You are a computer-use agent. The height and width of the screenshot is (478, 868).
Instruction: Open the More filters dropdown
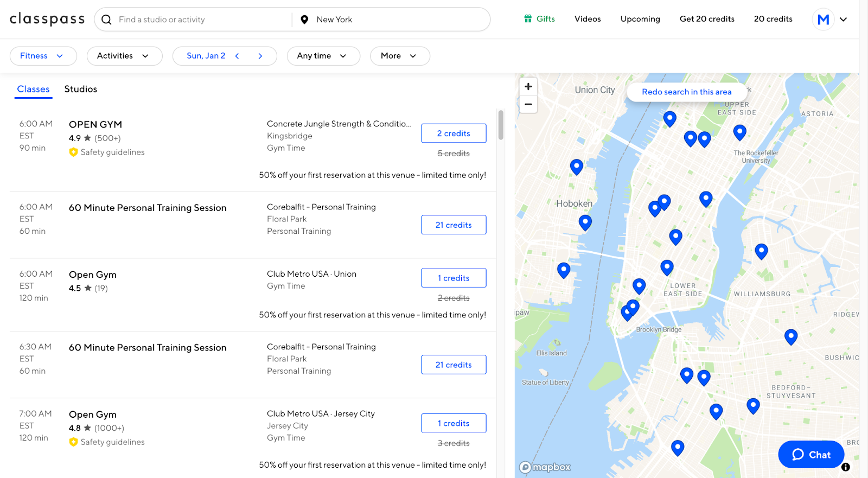[400, 56]
